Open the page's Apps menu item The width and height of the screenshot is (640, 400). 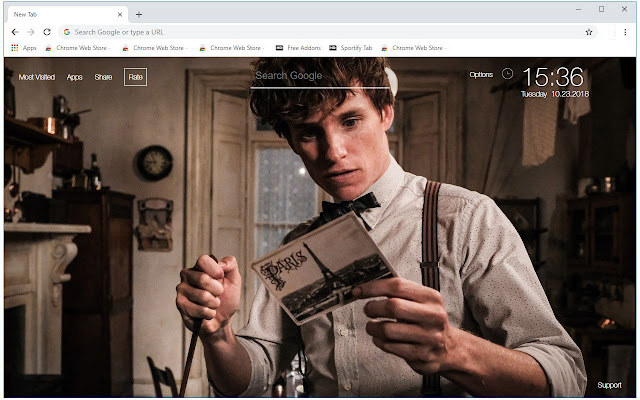click(x=75, y=77)
